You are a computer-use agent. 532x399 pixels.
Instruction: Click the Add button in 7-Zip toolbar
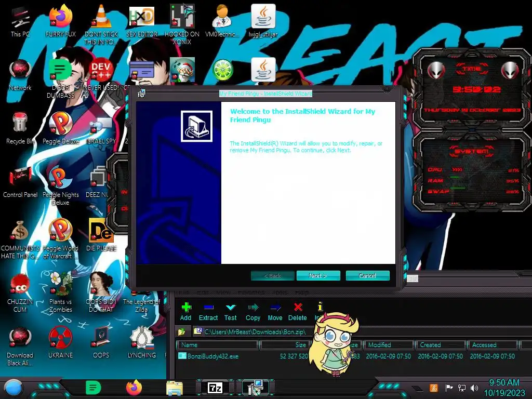click(185, 312)
